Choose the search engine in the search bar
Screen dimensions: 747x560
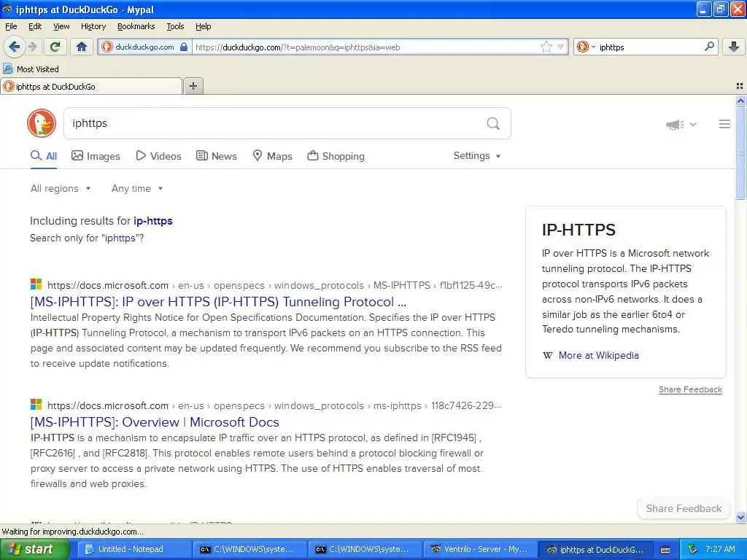pyautogui.click(x=586, y=47)
